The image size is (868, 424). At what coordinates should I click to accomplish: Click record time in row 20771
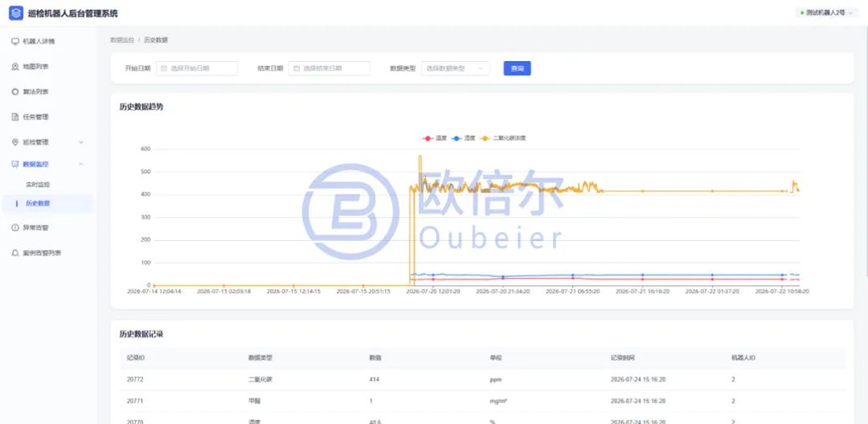tap(637, 402)
